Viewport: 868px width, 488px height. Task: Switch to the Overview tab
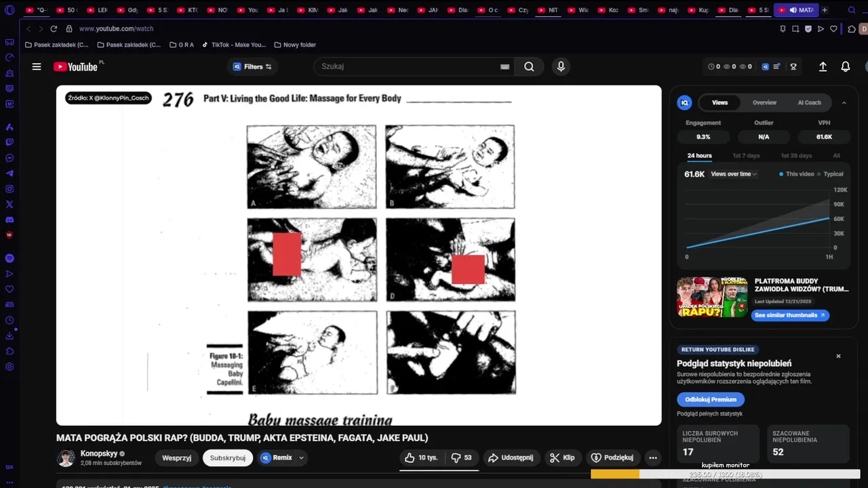click(x=764, y=102)
